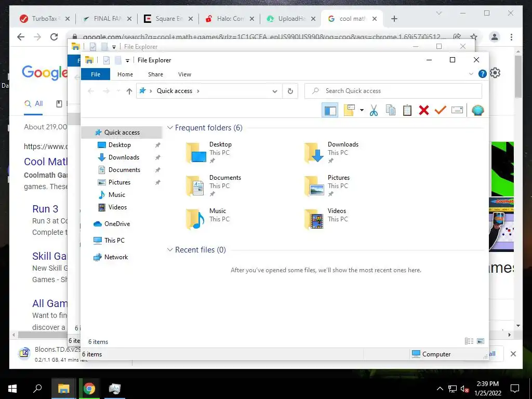Click the orange checkmark Properties icon

(441, 110)
